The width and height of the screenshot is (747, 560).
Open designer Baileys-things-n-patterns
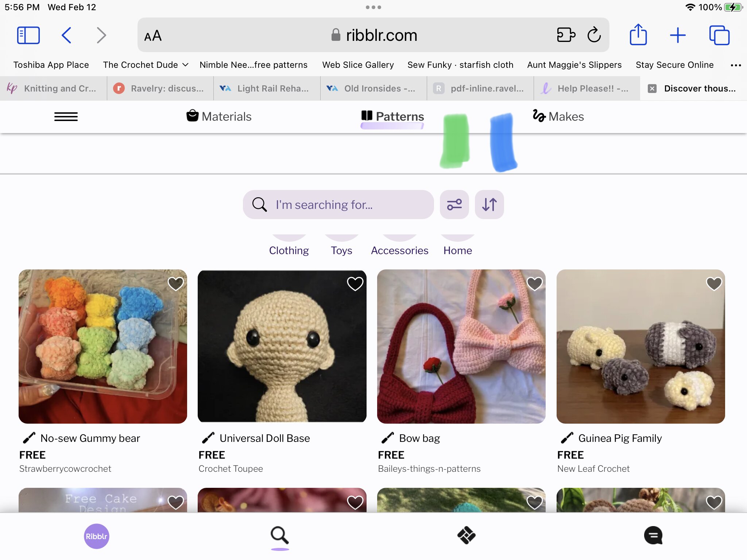pyautogui.click(x=429, y=468)
